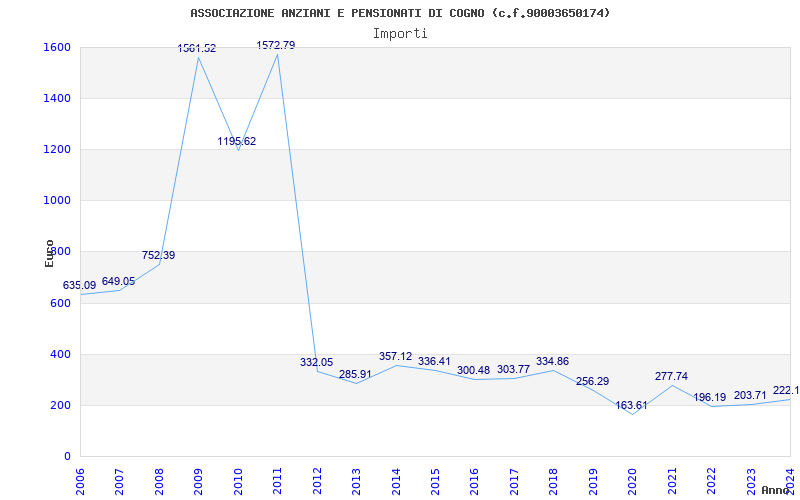Click the x-axis year 2013
The height and width of the screenshot is (500, 800).
pyautogui.click(x=356, y=481)
